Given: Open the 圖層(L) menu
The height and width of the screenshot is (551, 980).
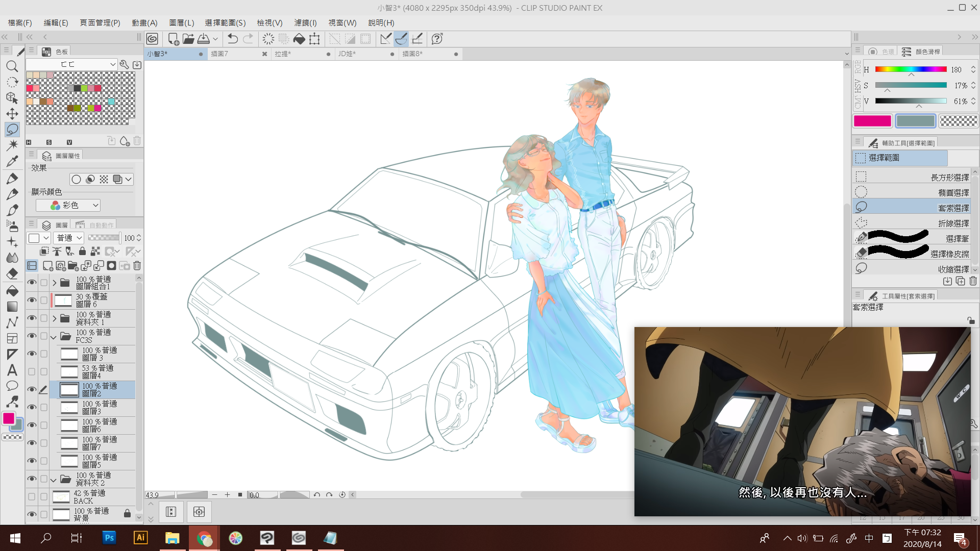Looking at the screenshot, I should 182,22.
